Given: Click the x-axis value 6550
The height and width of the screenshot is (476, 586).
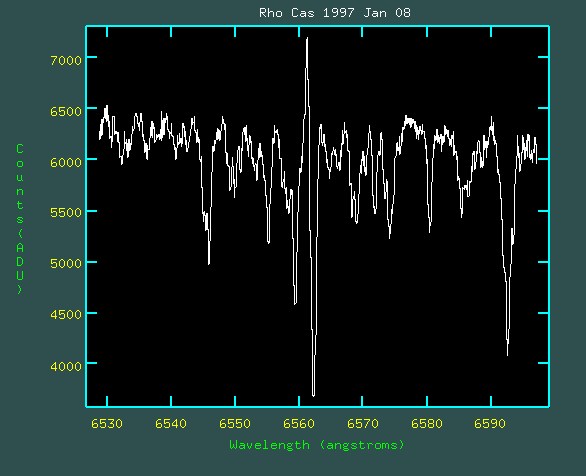Looking at the screenshot, I should [235, 423].
